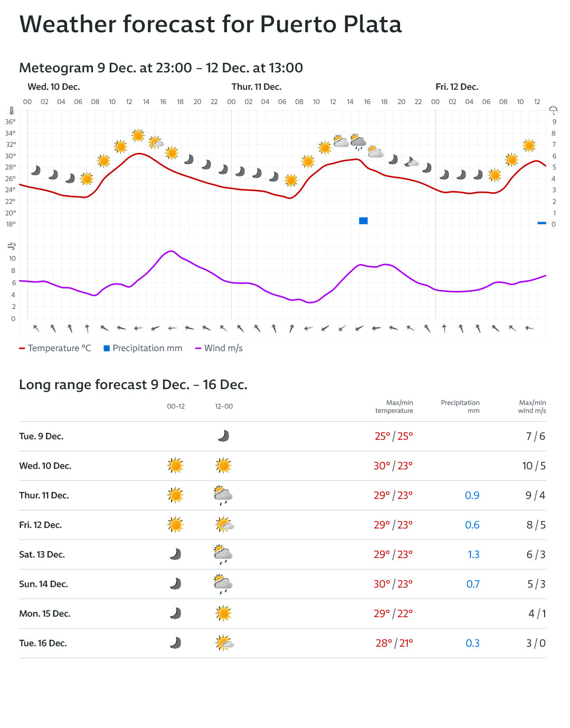Select the Thur. 11 Dec. label above the meteogram
This screenshot has width=570, height=728.
[256, 87]
